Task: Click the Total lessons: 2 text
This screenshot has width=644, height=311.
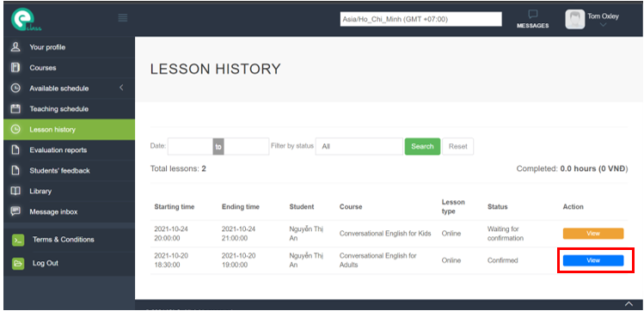Action: click(x=178, y=168)
